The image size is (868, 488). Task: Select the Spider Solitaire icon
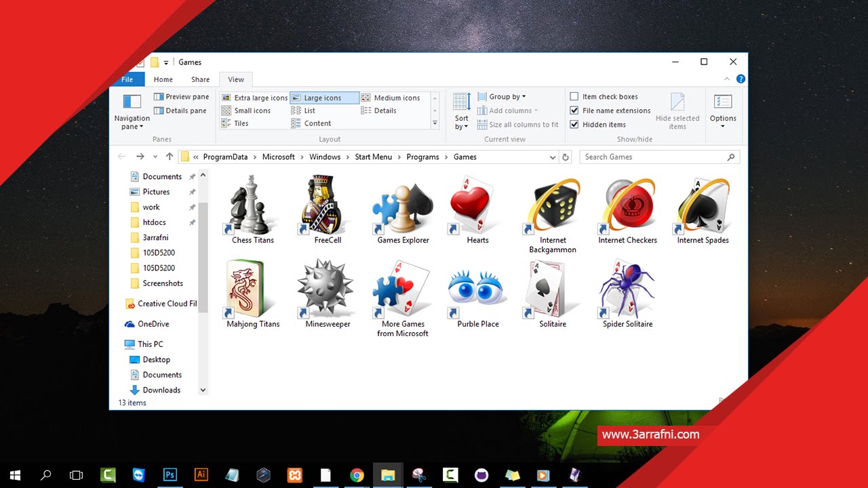click(627, 293)
